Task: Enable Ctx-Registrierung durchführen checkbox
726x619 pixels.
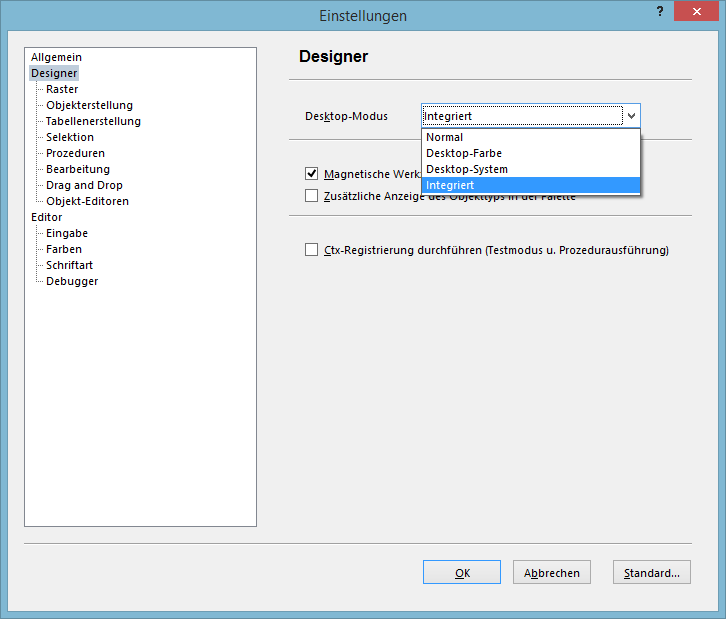Action: point(312,250)
